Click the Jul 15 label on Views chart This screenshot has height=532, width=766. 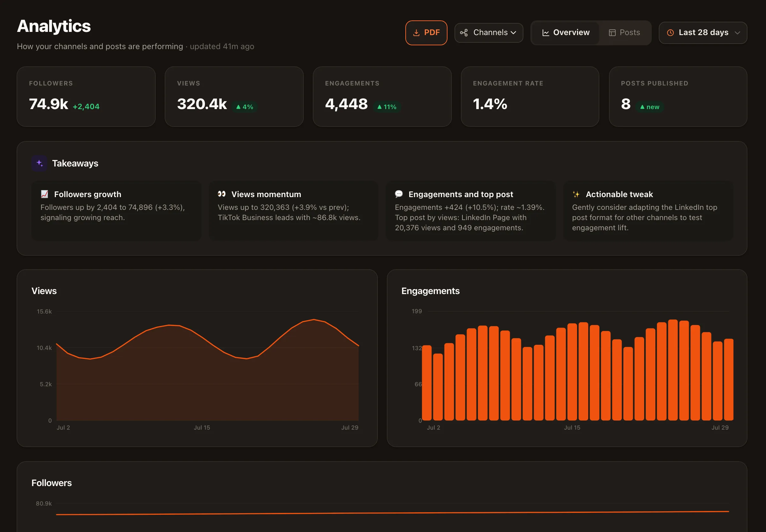[x=202, y=427]
